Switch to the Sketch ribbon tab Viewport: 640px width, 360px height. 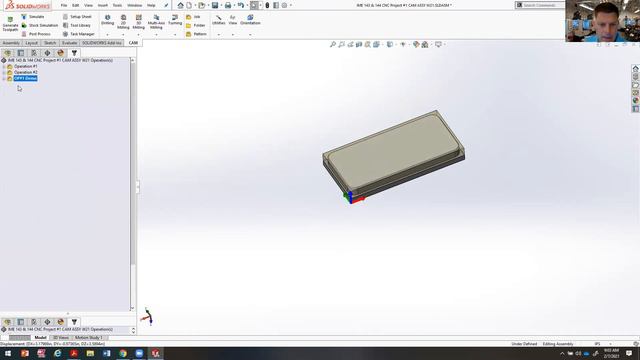coord(50,43)
